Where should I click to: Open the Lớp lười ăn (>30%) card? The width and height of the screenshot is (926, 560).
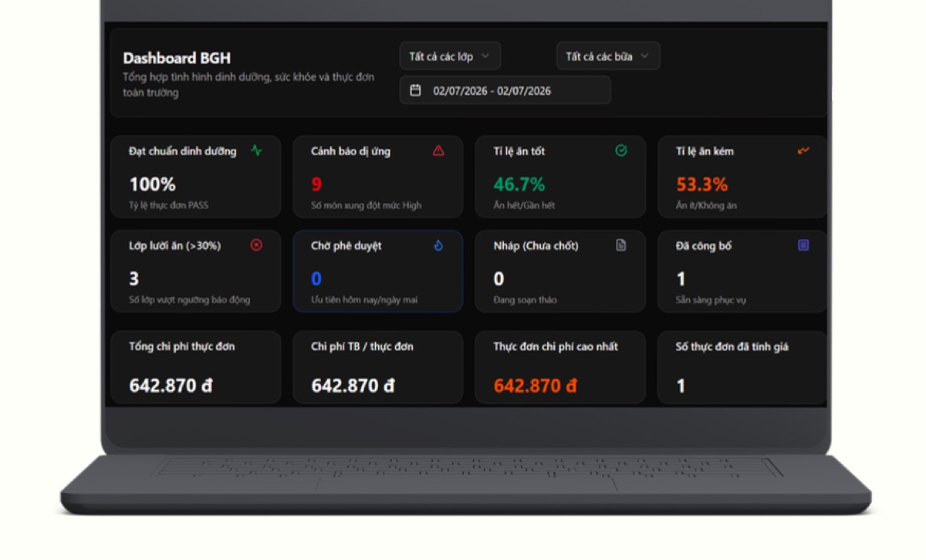195,271
